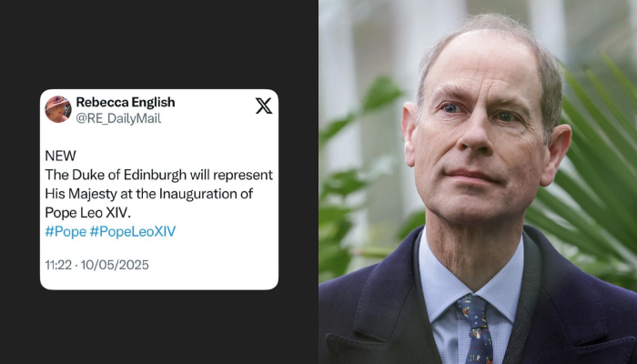Image resolution: width=637 pixels, height=364 pixels.
Task: Click the X logo on the tweet card
Action: [x=264, y=106]
